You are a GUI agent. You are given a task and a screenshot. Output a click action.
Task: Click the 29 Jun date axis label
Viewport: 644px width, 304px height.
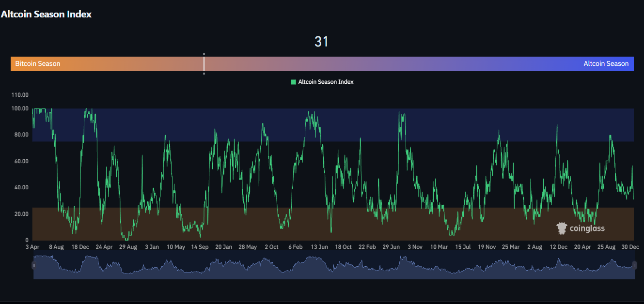click(391, 247)
